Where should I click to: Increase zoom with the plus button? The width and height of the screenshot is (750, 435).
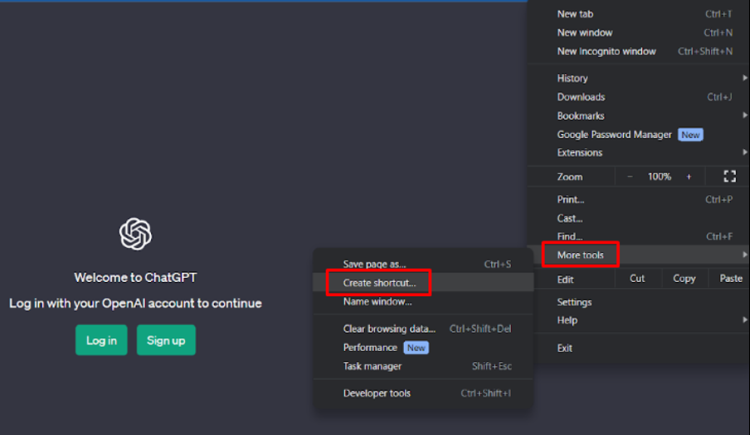(x=688, y=176)
